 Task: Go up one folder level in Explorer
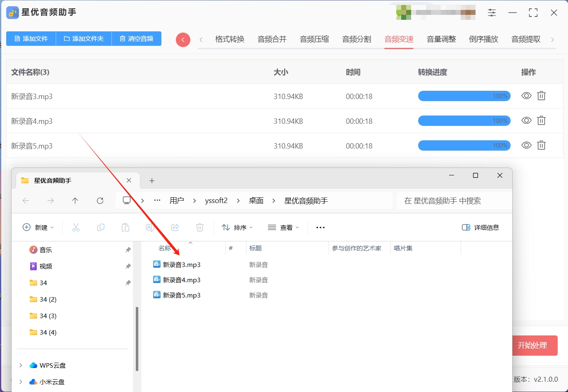[75, 201]
